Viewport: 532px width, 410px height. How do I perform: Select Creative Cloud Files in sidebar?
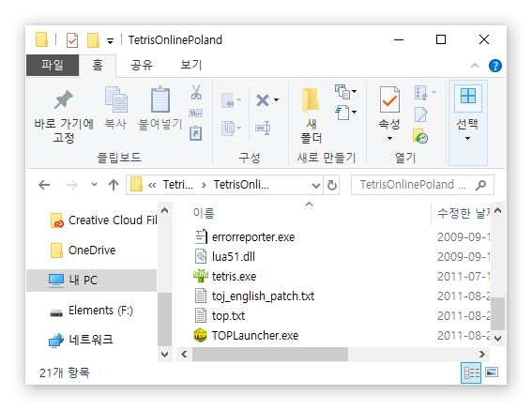click(x=103, y=220)
